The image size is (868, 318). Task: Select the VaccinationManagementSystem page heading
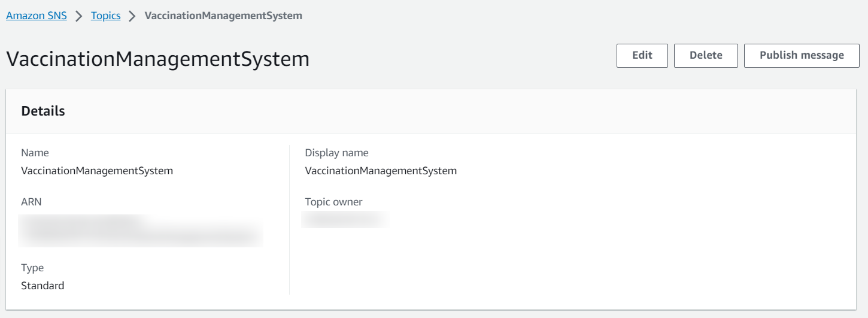[x=158, y=59]
